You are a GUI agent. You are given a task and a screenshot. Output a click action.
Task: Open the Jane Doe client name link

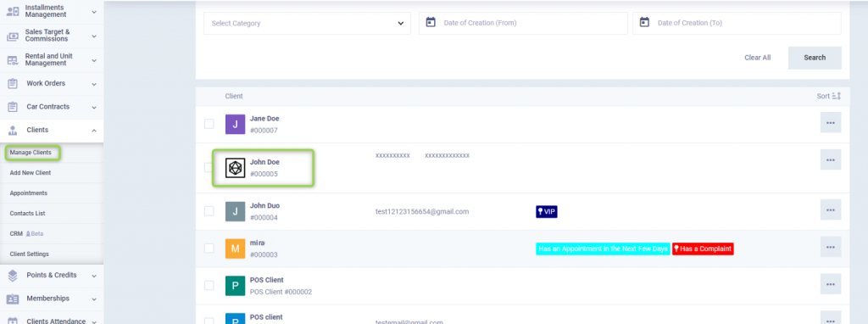(x=264, y=119)
